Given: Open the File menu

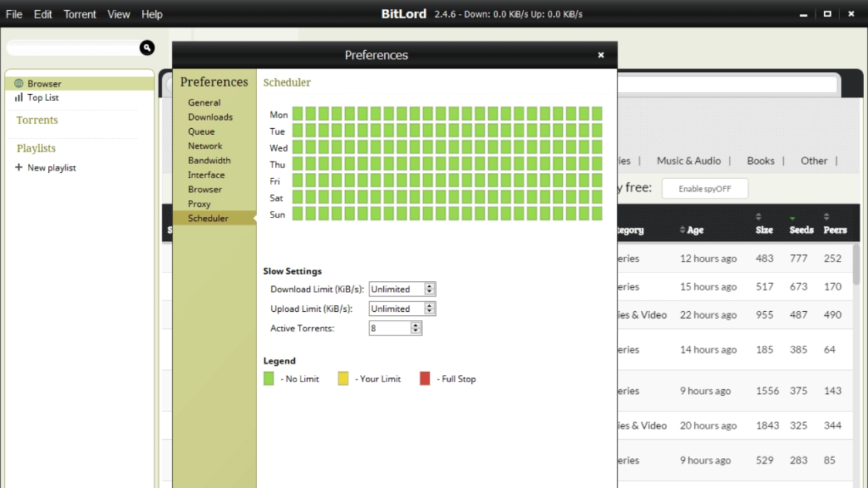Looking at the screenshot, I should tap(14, 14).
